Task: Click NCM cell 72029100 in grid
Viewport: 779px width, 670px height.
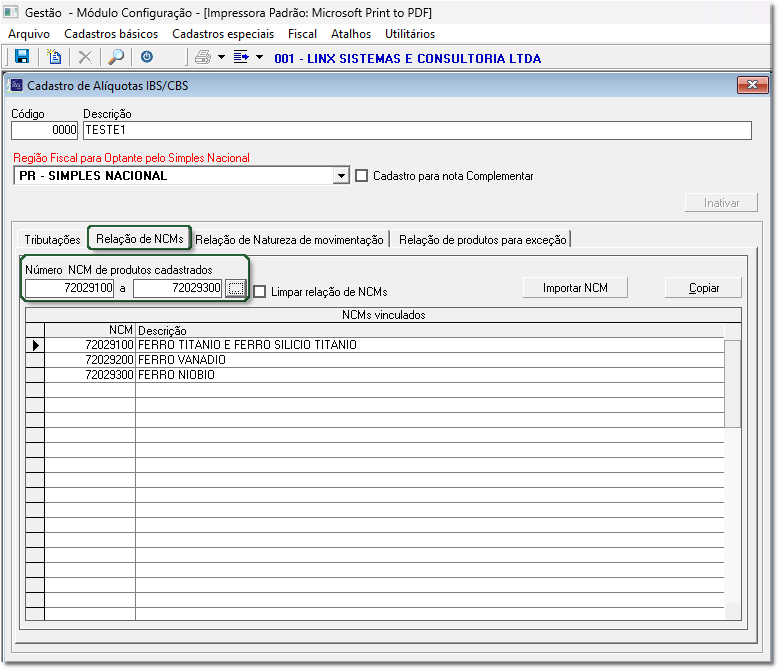Action: click(x=90, y=345)
